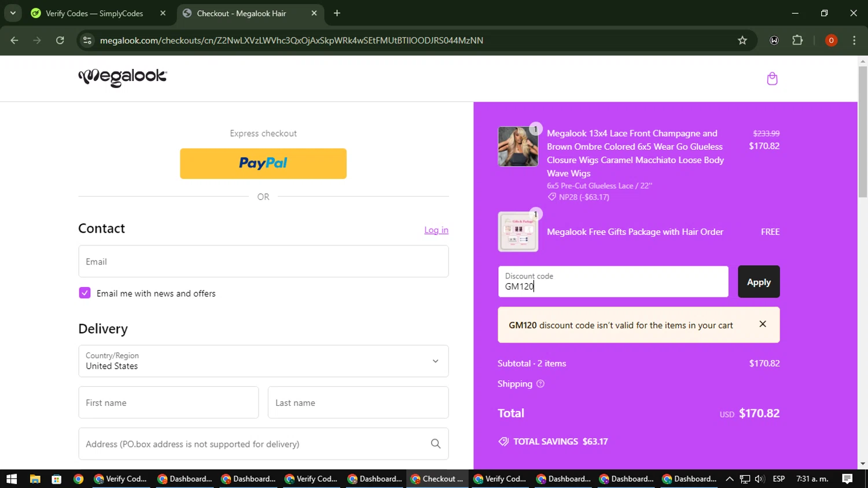
Task: Open the tab search dropdown arrow
Action: coord(13,13)
